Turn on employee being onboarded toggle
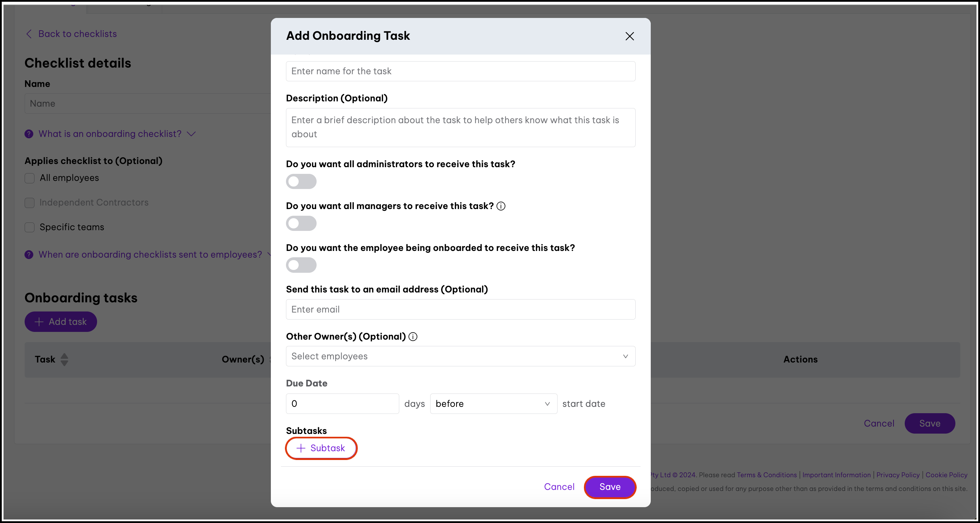 [301, 265]
